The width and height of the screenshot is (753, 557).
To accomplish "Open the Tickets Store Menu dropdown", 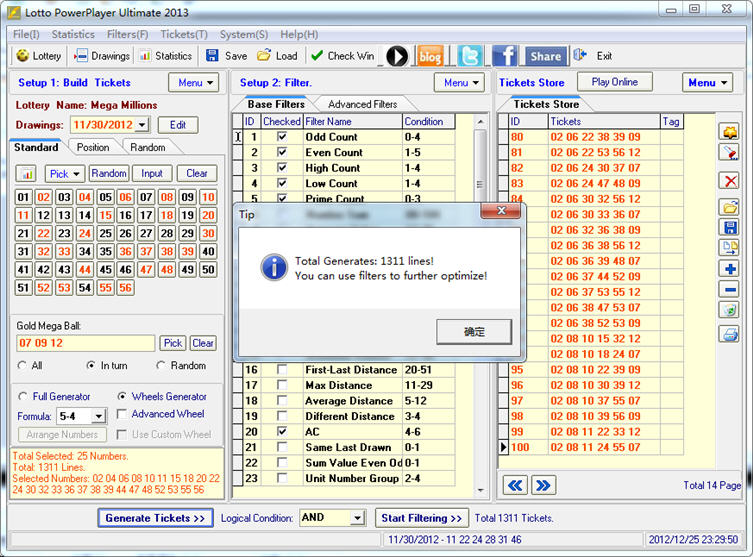I will click(707, 83).
